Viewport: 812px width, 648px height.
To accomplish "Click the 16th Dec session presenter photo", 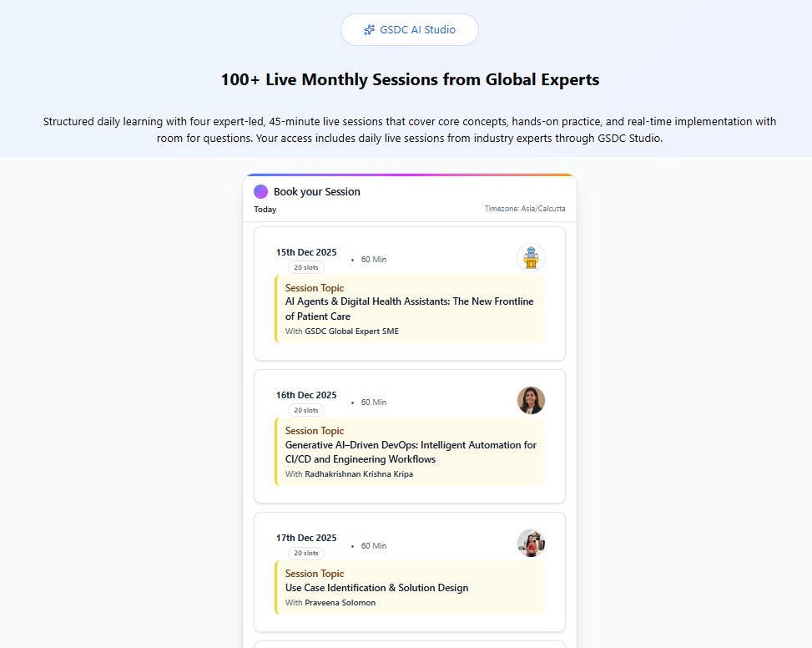I will [x=531, y=400].
